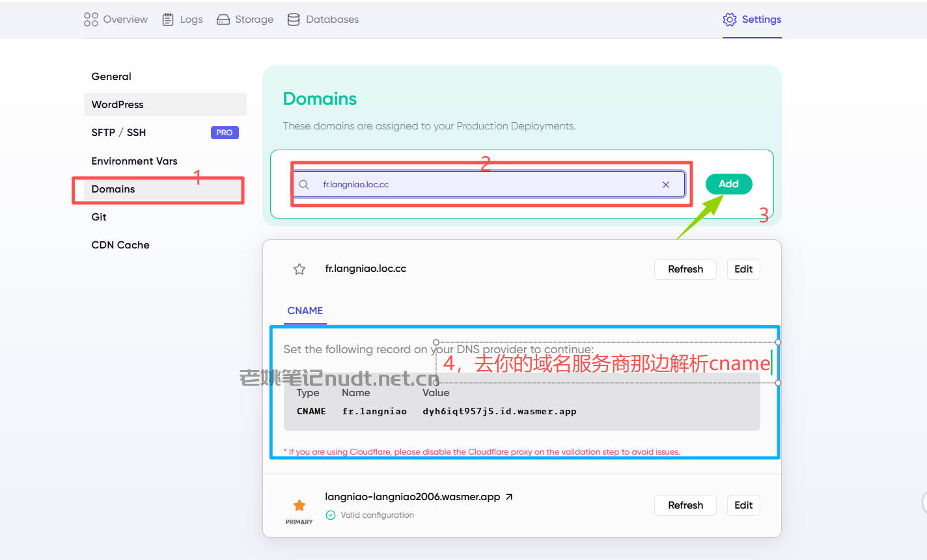Star fr.langniao.loc.cc as primary domain
Screen dimensions: 927x560
coord(299,269)
